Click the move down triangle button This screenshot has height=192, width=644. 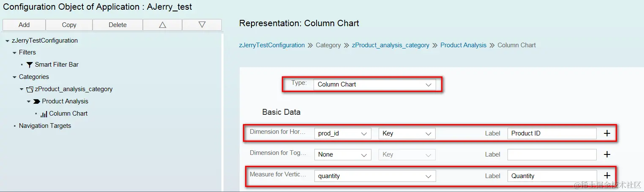(202, 25)
